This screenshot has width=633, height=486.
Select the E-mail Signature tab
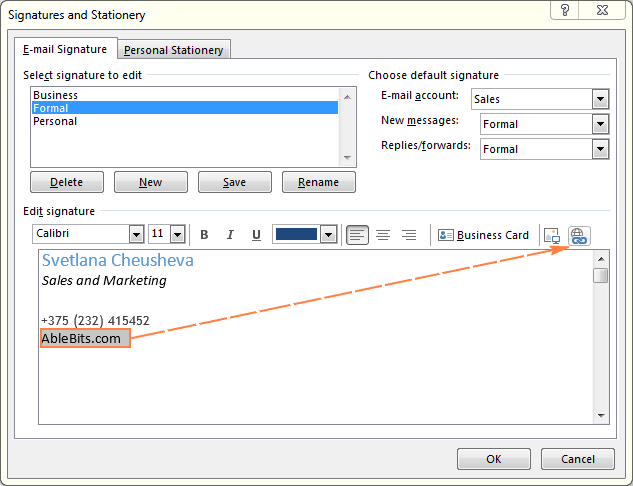pyautogui.click(x=66, y=49)
